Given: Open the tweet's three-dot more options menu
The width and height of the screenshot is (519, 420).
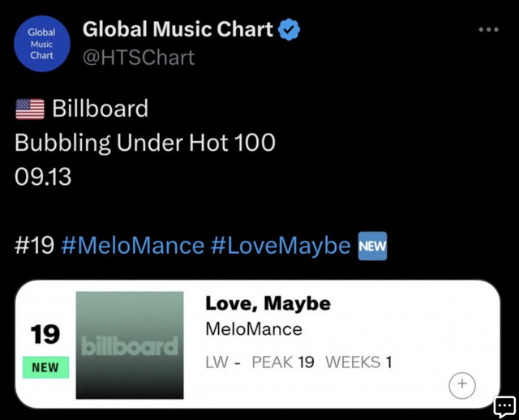Looking at the screenshot, I should tap(488, 29).
